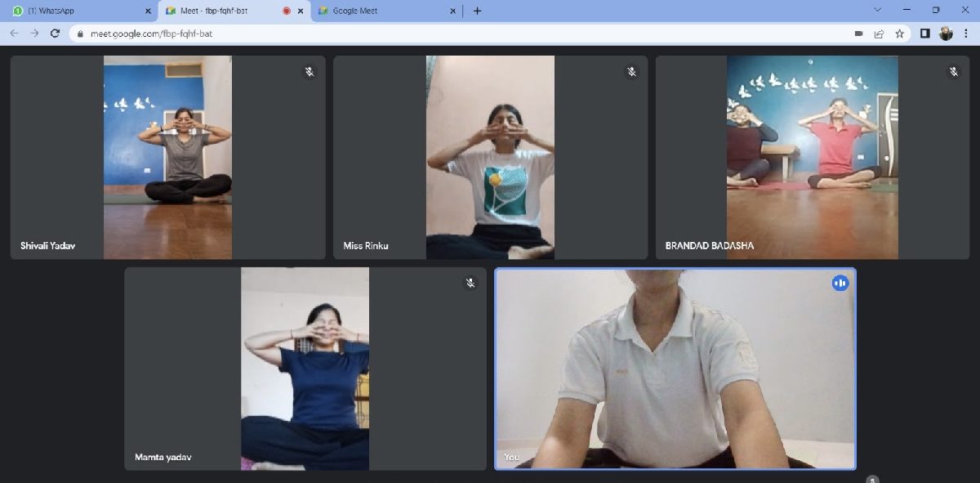Click the recording indicator on Meet tab
The width and height of the screenshot is (980, 483).
tap(287, 11)
